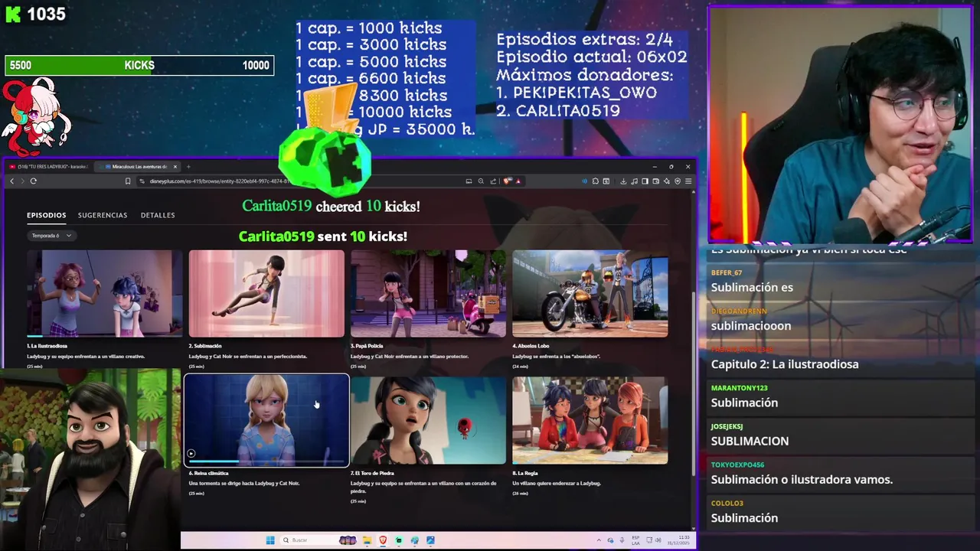
Task: Click the share icon in the address bar
Action: [x=493, y=181]
